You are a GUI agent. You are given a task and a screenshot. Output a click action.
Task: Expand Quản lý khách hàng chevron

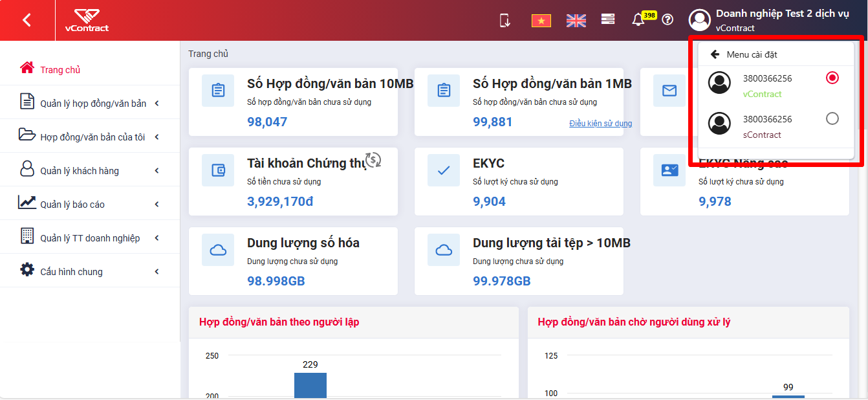(x=157, y=171)
